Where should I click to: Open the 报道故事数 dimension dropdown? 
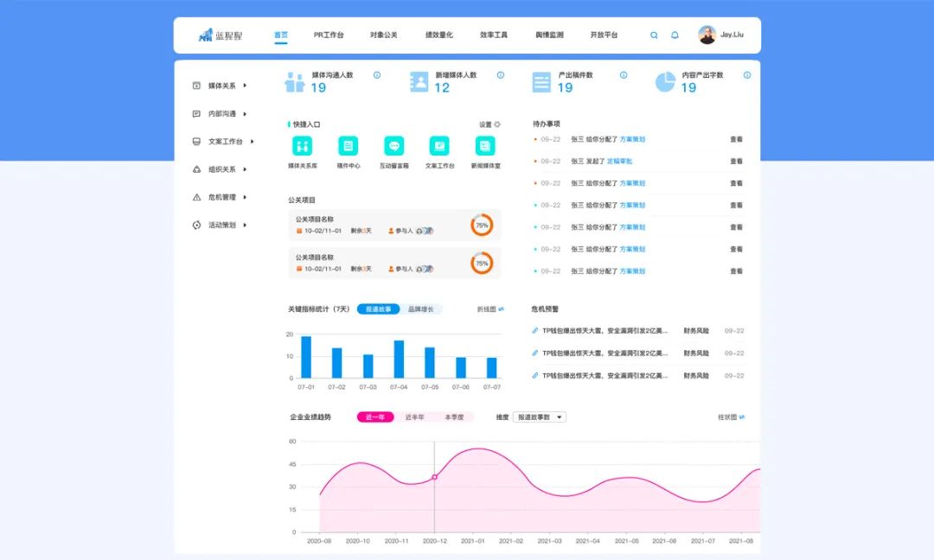540,417
